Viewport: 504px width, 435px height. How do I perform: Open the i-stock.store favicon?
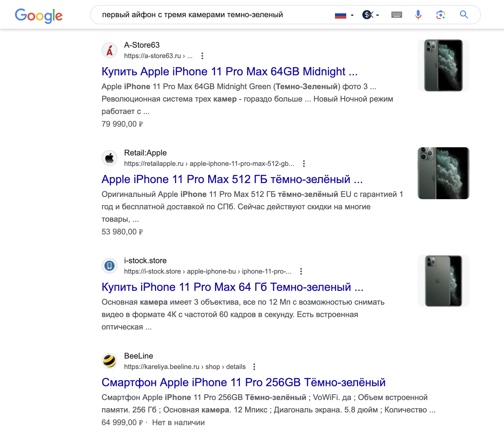[x=109, y=266]
